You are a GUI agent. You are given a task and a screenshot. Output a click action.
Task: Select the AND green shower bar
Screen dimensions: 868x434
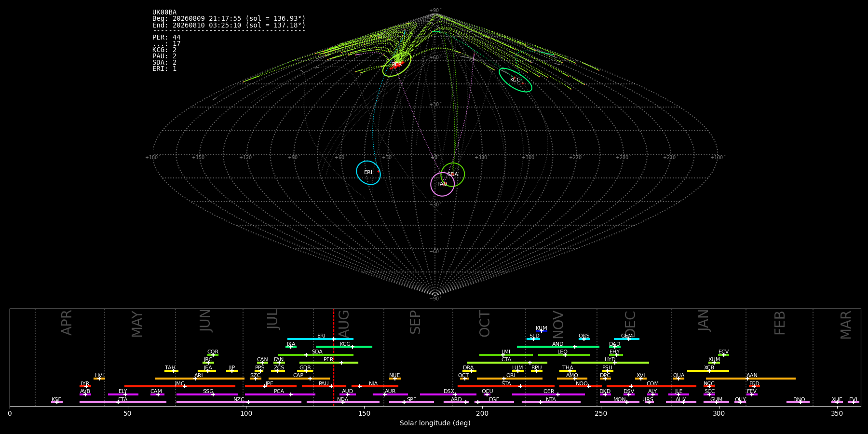point(558,347)
